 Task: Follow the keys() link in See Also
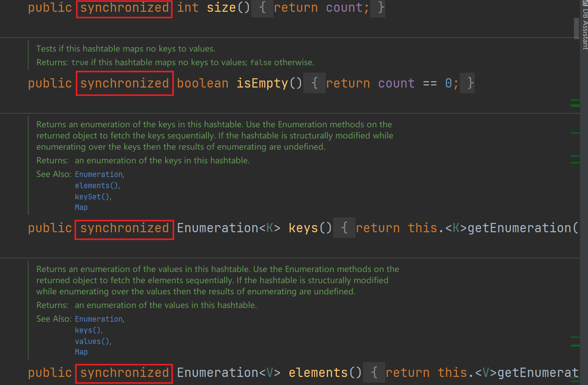pos(88,330)
